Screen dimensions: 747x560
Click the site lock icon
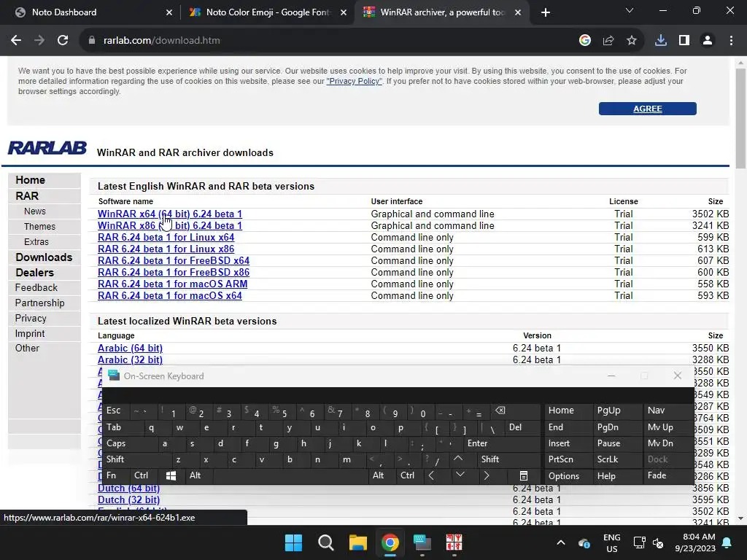point(92,41)
